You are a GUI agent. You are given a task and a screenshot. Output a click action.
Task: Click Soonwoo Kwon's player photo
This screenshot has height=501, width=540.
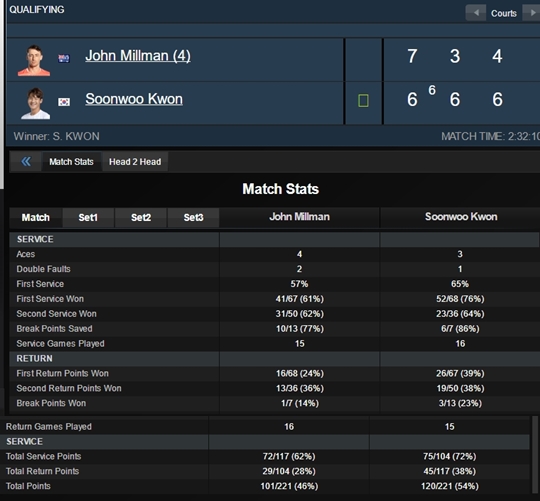coord(35,103)
